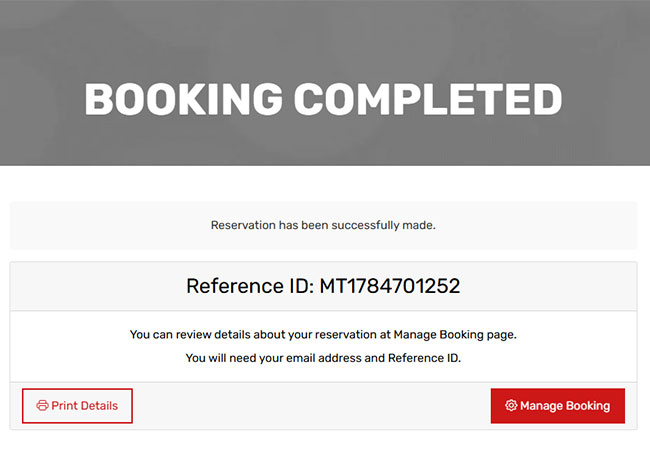
Task: Click the printer icon in Print Details
Action: pos(42,406)
